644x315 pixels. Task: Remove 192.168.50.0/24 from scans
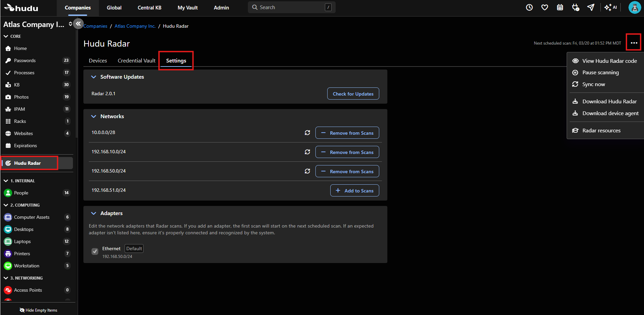347,171
